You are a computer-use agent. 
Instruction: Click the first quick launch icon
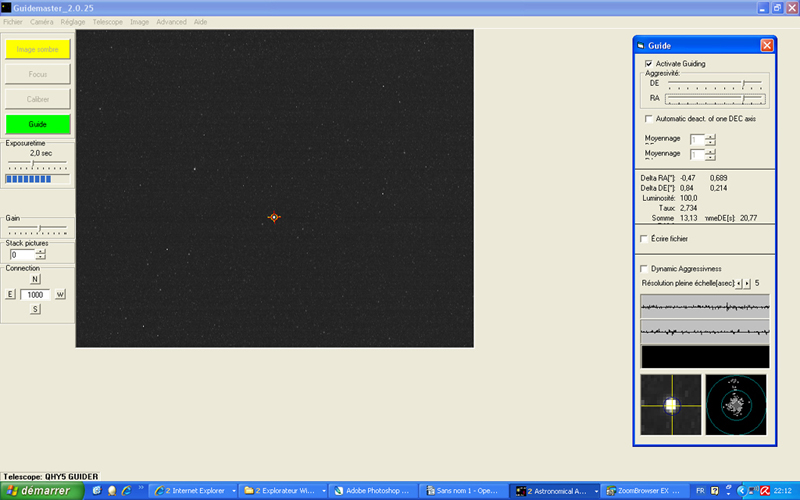pyautogui.click(x=96, y=491)
